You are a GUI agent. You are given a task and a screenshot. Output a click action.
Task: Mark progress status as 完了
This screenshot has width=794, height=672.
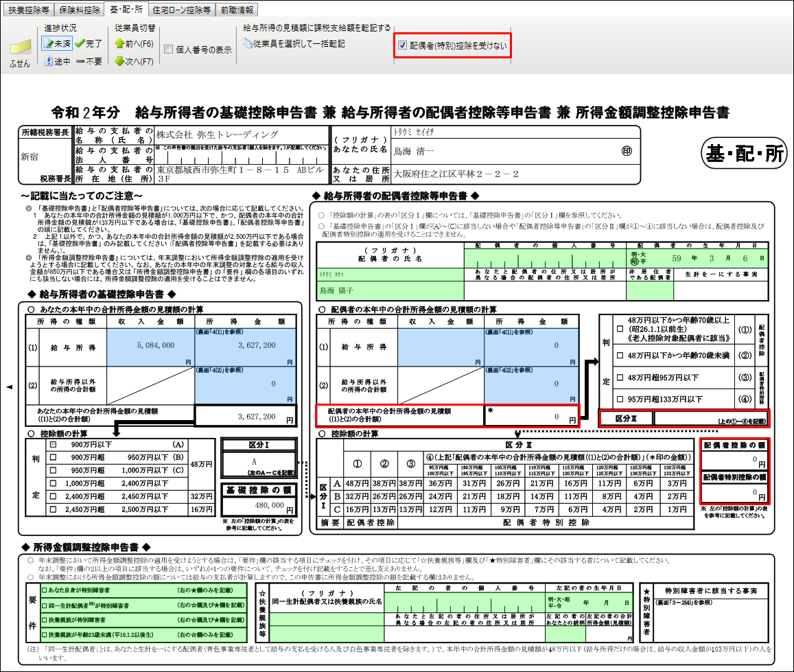click(x=89, y=43)
